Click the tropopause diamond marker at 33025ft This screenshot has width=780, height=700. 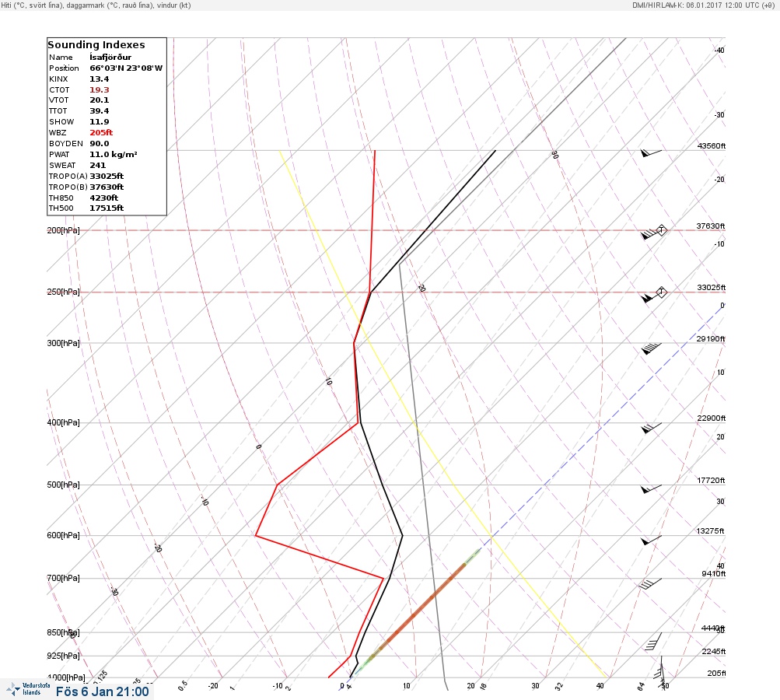coord(661,292)
